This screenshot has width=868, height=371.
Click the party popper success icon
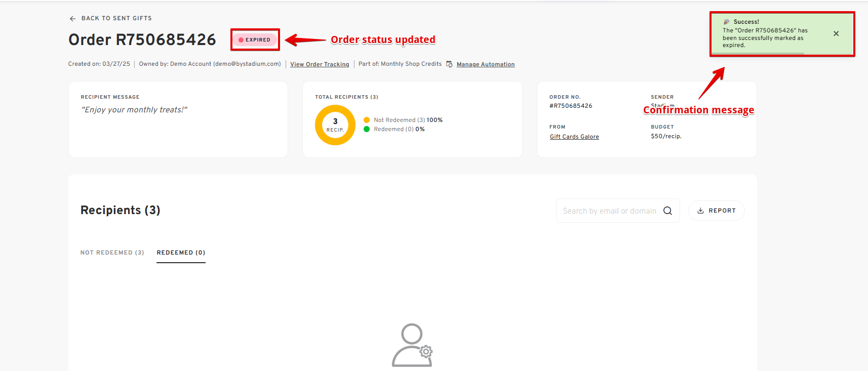click(x=727, y=22)
